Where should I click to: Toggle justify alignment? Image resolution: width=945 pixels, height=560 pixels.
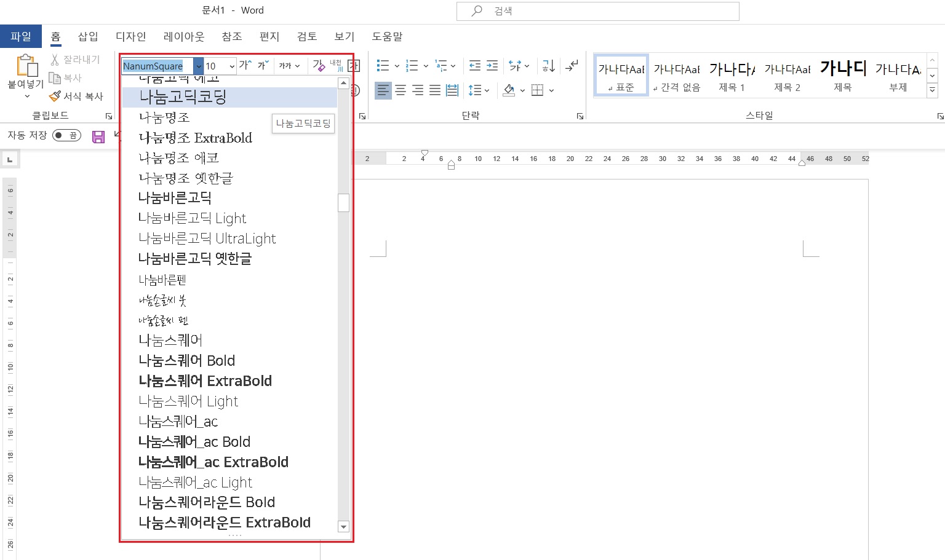pos(435,90)
